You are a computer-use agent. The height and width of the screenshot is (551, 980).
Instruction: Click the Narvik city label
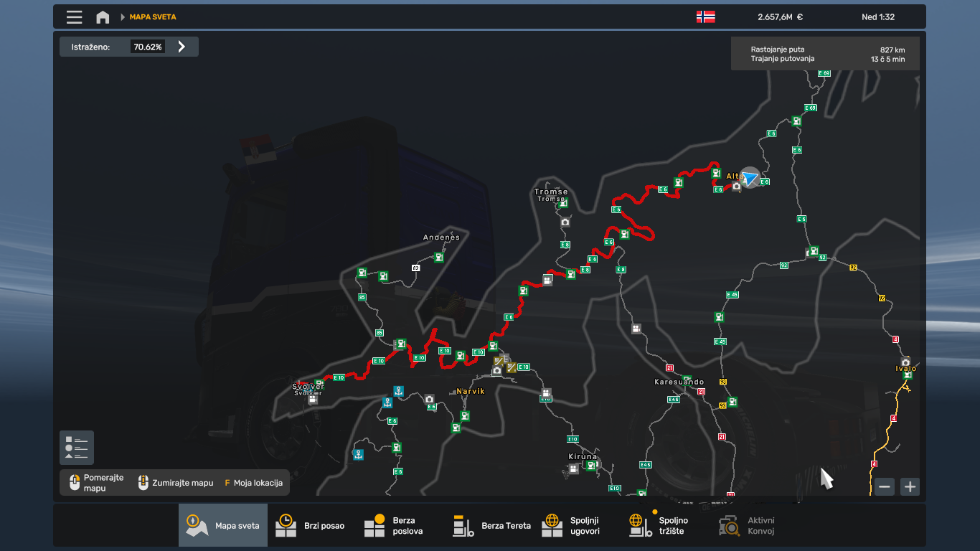point(471,392)
